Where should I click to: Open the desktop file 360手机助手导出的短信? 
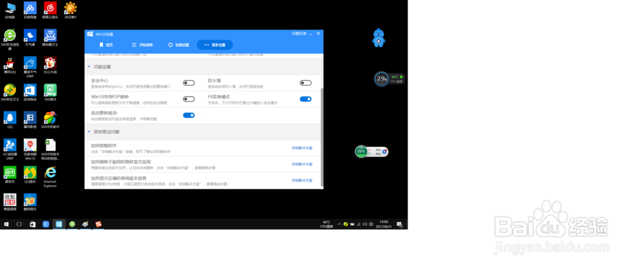click(50, 149)
